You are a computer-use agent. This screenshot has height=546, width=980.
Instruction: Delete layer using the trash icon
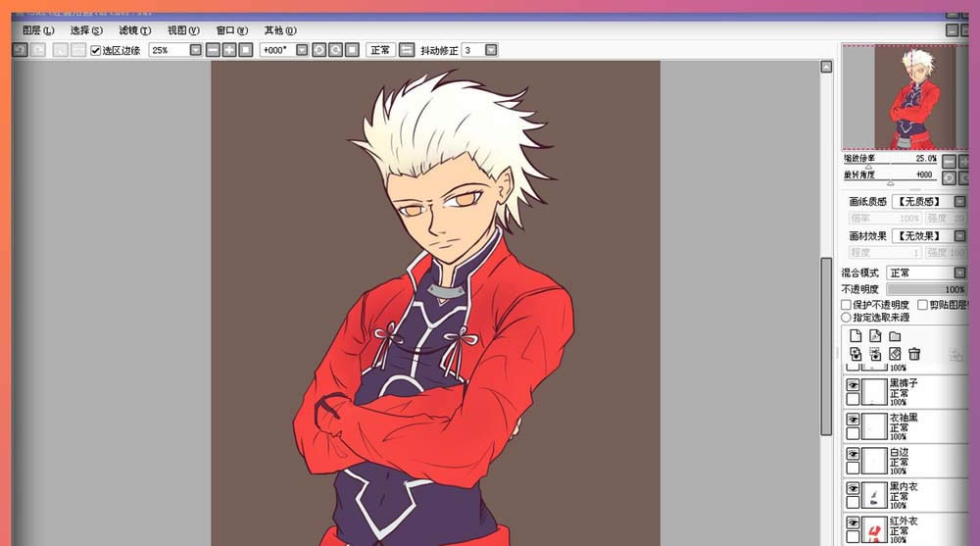point(914,354)
